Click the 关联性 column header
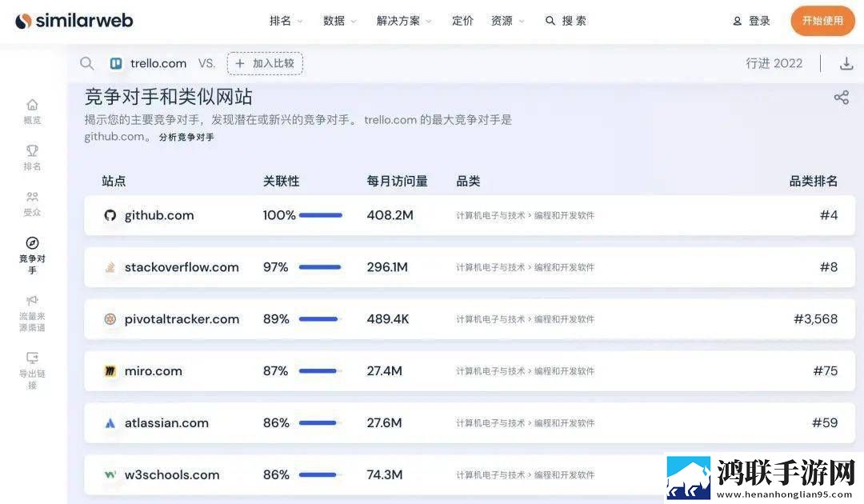Screen dimensions: 864x504 [281, 182]
